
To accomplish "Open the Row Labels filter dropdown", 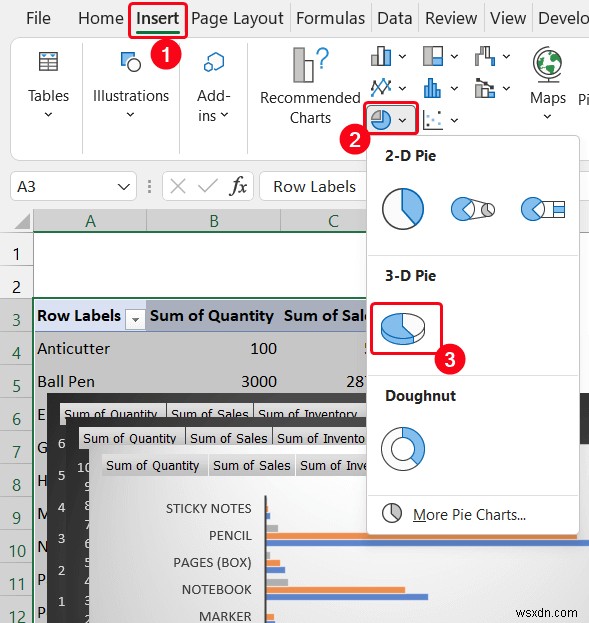I will point(135,319).
